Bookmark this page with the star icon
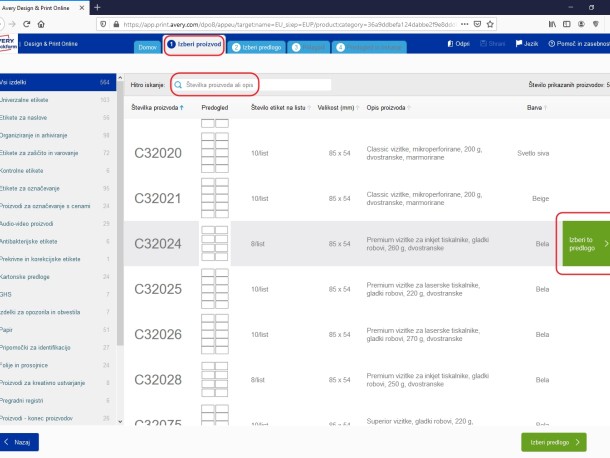 tap(490, 24)
